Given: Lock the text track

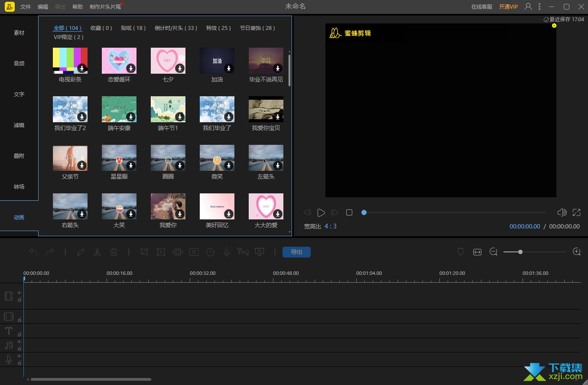Looking at the screenshot, I should click(x=19, y=334).
